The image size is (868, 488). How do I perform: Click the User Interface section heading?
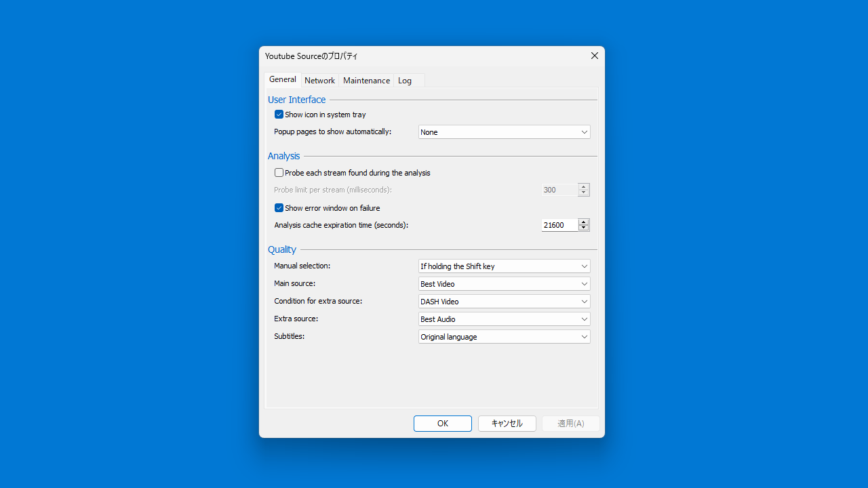click(296, 100)
